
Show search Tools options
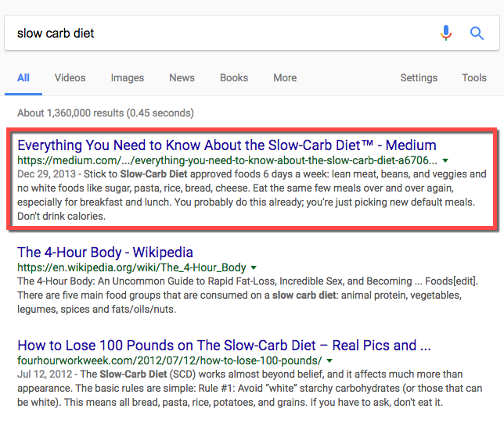pyautogui.click(x=474, y=77)
